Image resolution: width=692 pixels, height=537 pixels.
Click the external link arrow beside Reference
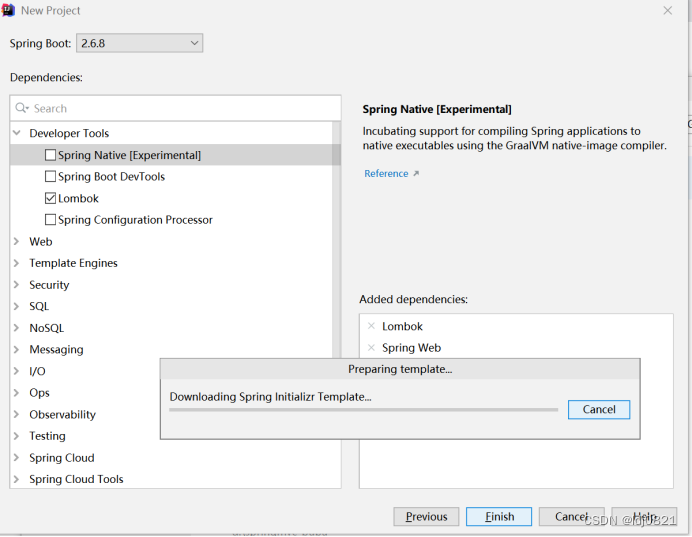coord(416,174)
